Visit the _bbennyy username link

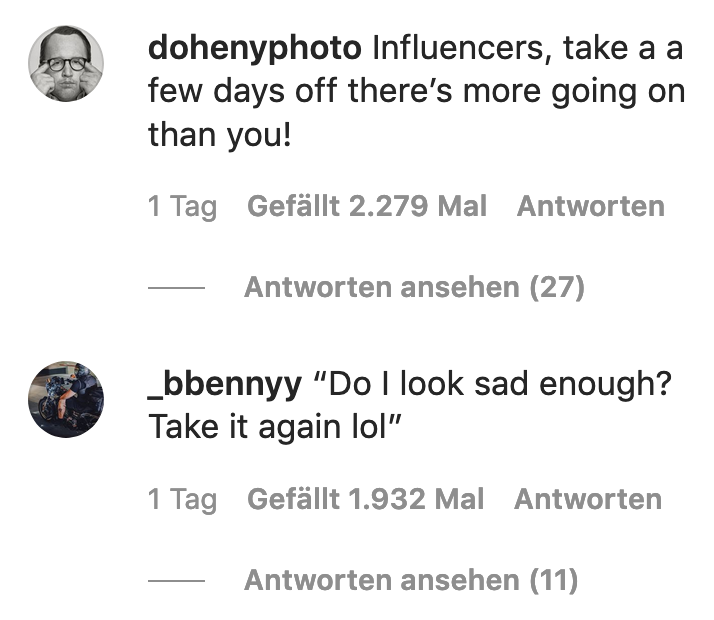222,382
